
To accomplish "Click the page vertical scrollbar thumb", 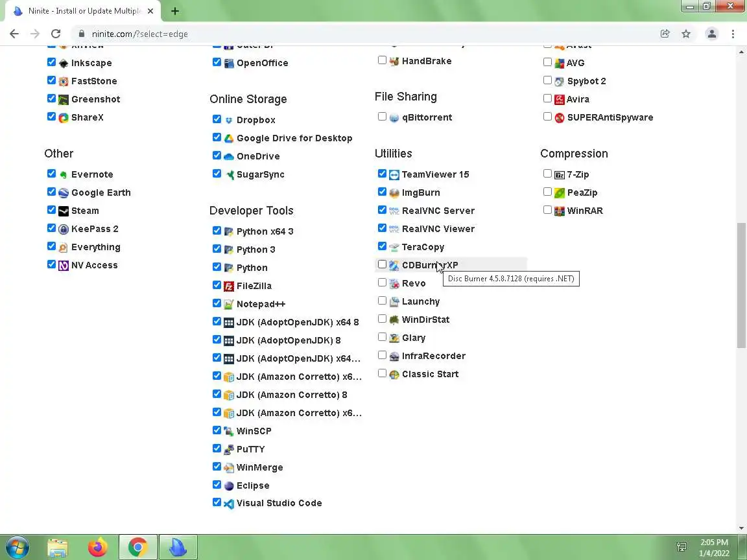I will click(741, 285).
